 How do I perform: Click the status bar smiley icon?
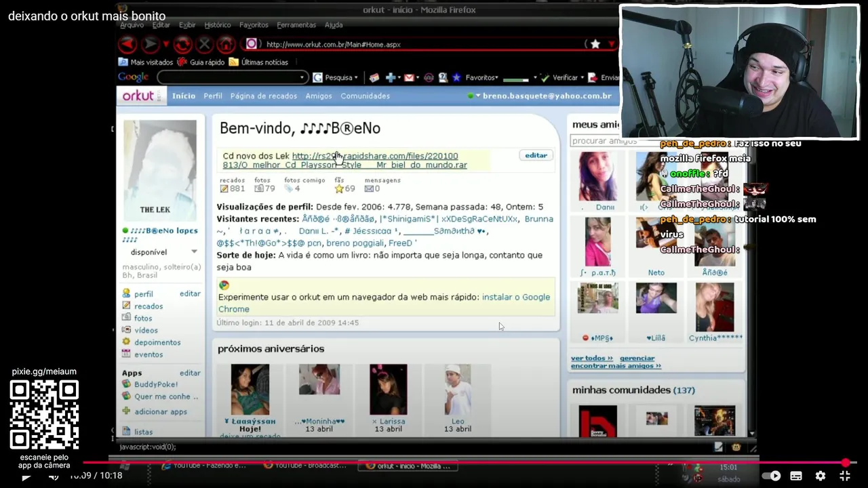pos(736,447)
